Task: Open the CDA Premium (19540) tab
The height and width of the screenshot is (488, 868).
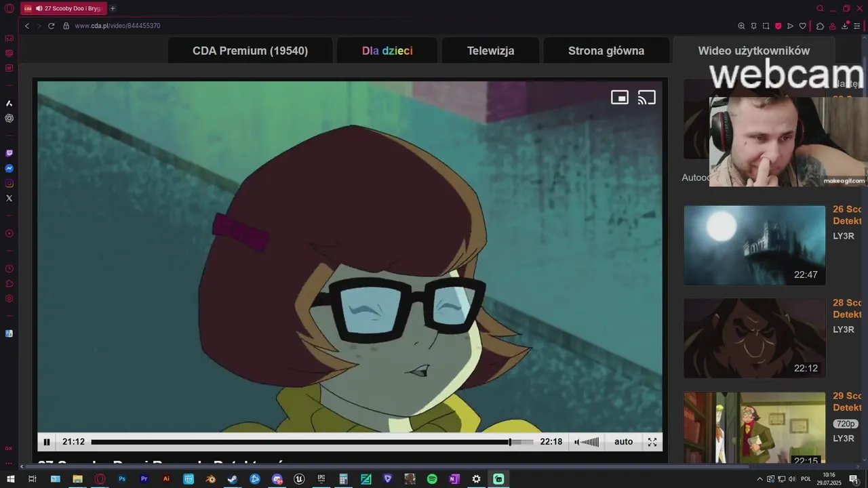Action: click(x=250, y=51)
